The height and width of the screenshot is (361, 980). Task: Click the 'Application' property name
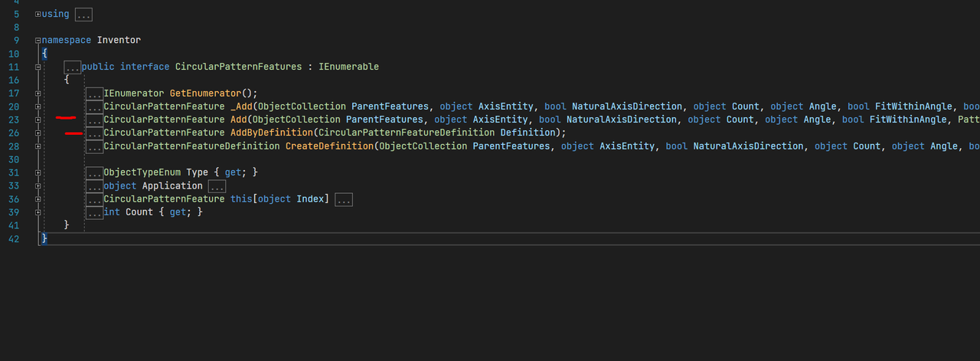(172, 185)
